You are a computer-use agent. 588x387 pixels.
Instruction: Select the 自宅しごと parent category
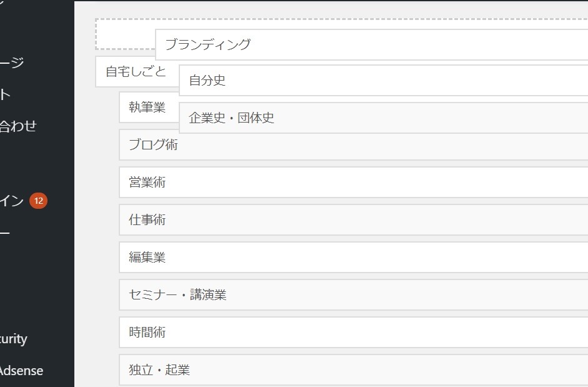point(137,72)
